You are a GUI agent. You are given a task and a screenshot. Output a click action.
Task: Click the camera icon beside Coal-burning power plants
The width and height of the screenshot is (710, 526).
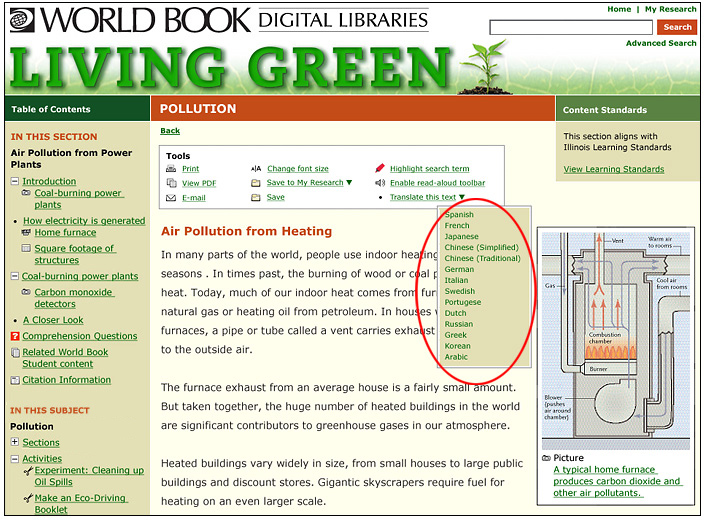26,193
